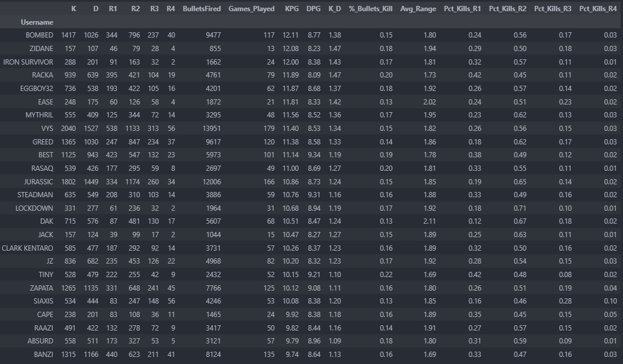Screen dimensions: 623x364
Task: Click VYS's Games_Played value 179
Action: pyautogui.click(x=269, y=129)
